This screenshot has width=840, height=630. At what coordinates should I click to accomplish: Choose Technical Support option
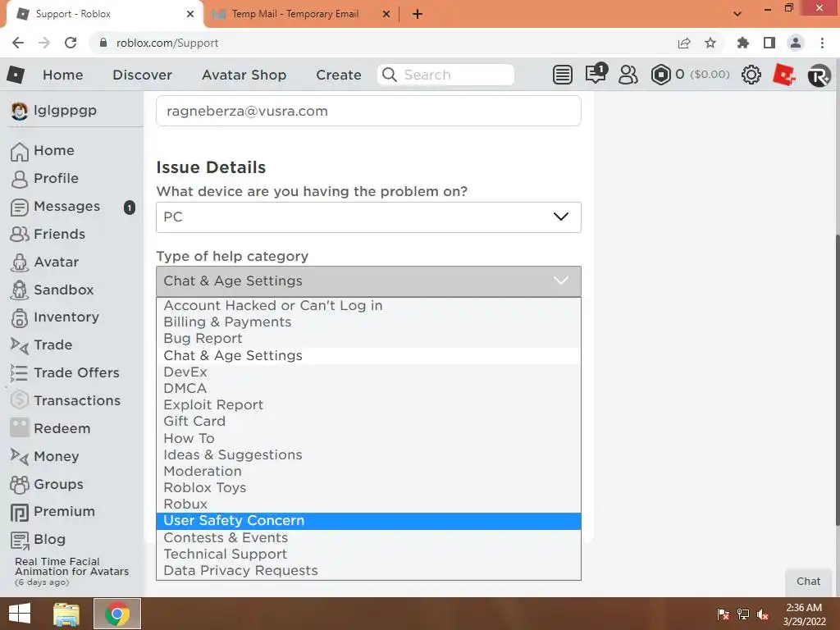(x=368, y=555)
